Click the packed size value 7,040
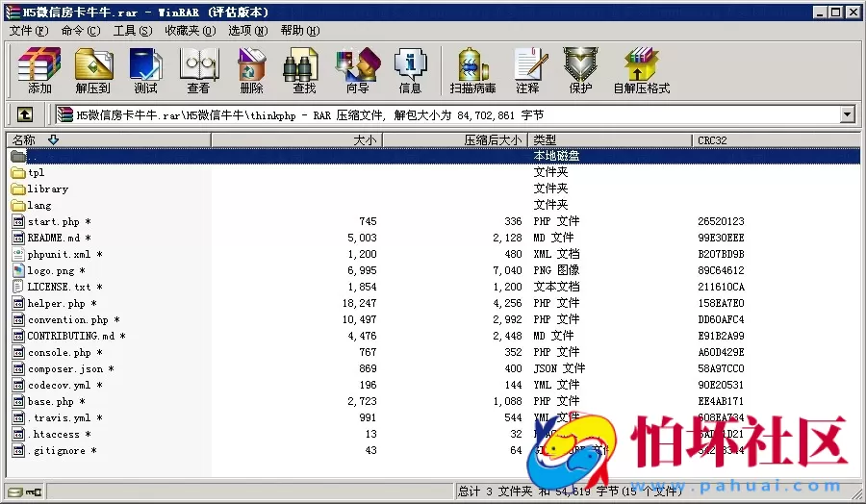The height and width of the screenshot is (504, 866). 507,270
